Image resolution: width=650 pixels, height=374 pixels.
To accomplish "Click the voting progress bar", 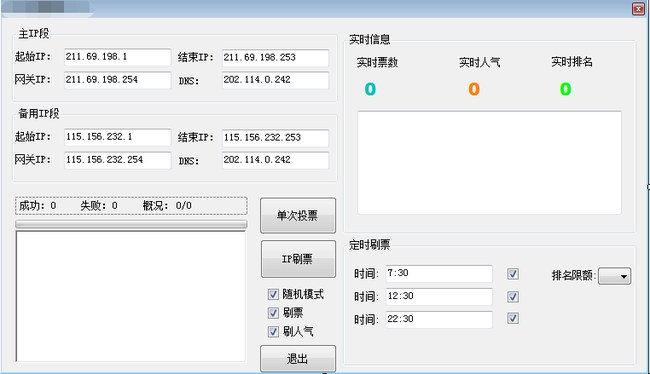I will [131, 224].
